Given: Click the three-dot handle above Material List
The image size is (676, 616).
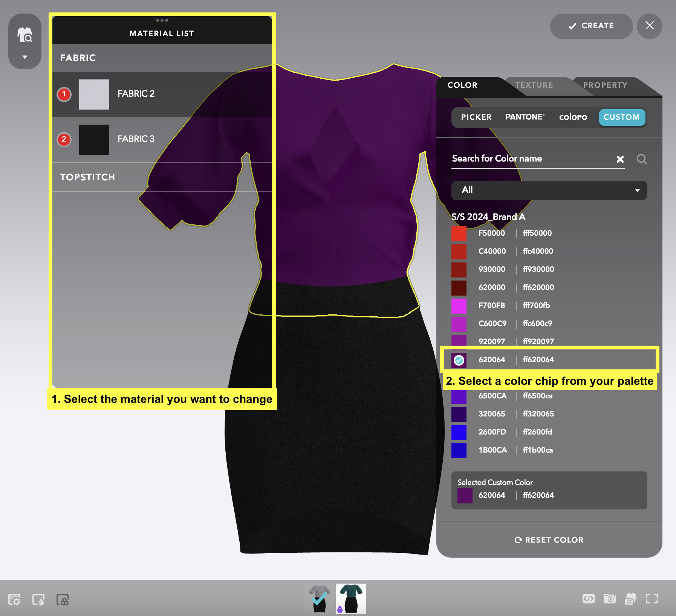Looking at the screenshot, I should (162, 20).
